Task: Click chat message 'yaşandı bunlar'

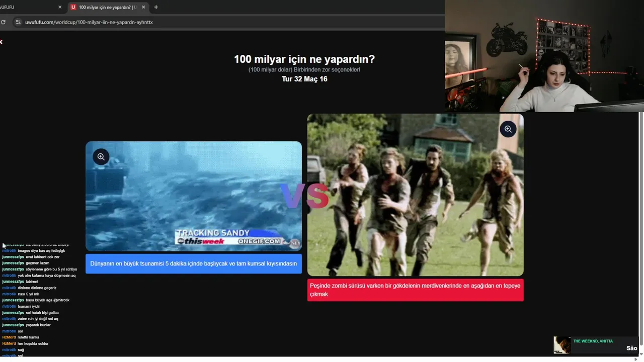Action: coord(38,325)
